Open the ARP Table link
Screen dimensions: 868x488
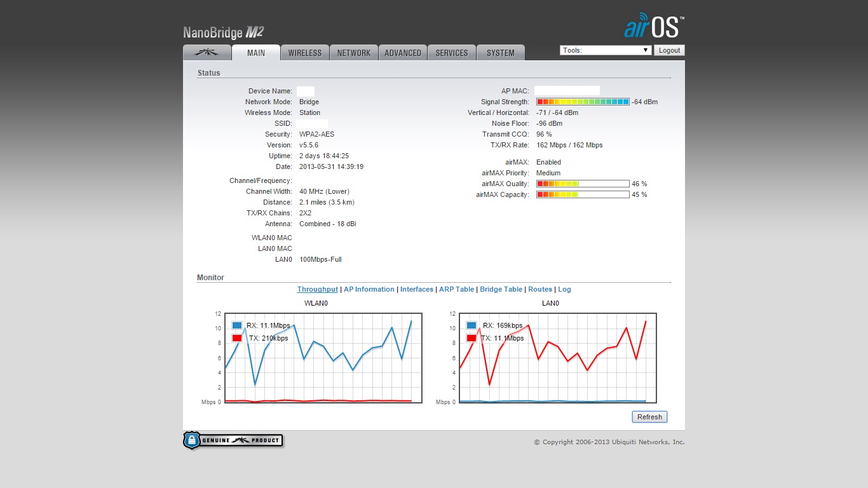point(457,289)
